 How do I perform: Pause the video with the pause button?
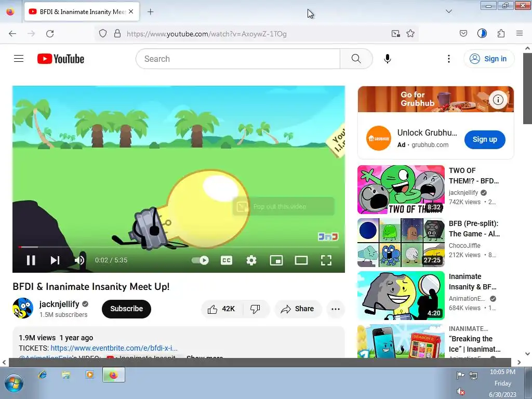tap(31, 260)
